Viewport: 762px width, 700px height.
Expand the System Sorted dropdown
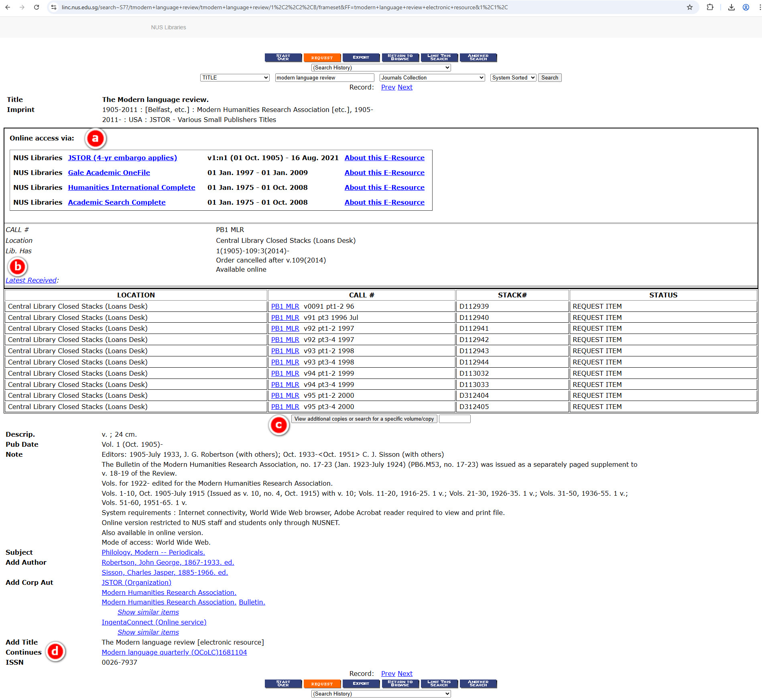513,78
